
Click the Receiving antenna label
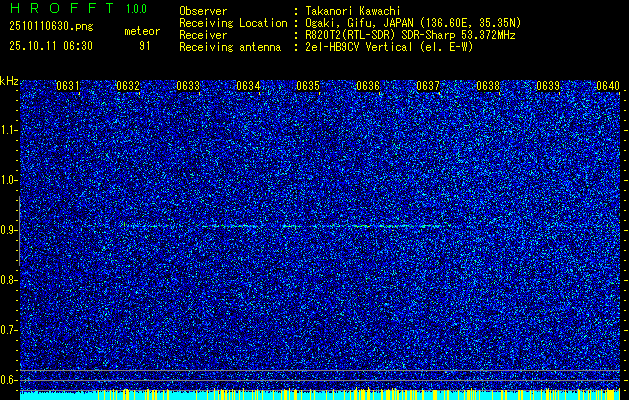(230, 47)
